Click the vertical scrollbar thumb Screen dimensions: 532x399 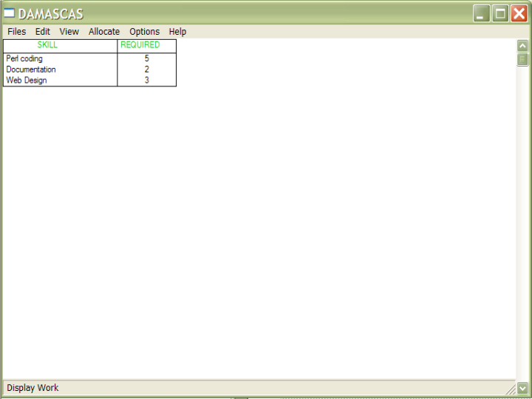(523, 60)
